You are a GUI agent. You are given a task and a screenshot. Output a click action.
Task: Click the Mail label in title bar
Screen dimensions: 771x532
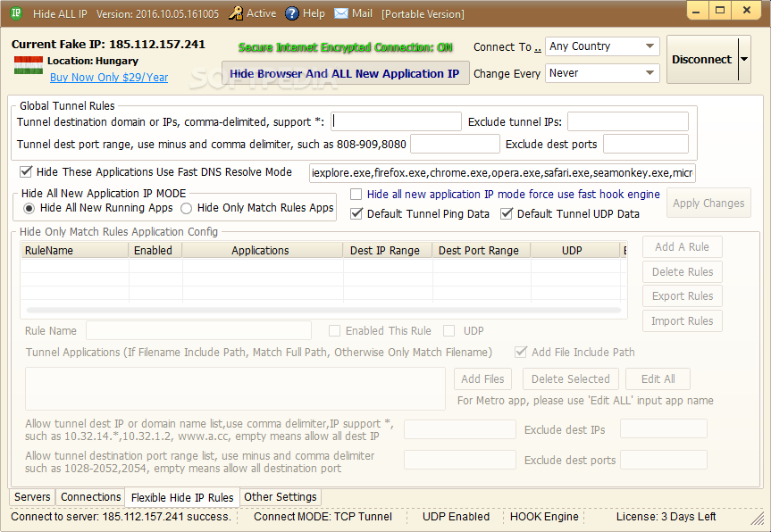click(363, 13)
